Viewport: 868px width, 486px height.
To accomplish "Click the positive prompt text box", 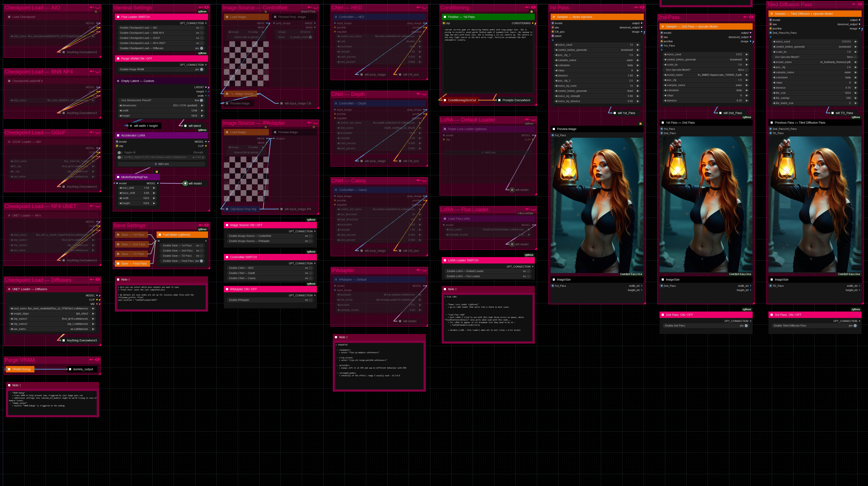I will tap(488, 57).
